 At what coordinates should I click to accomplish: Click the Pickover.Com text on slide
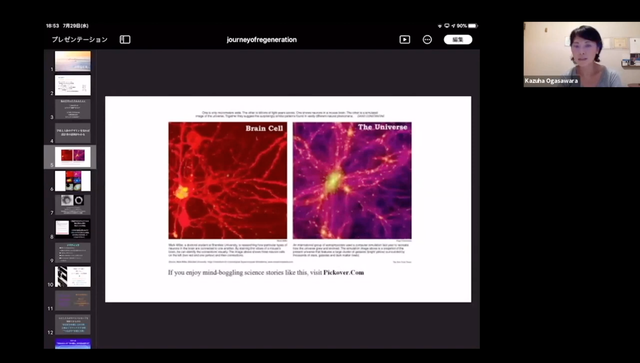pos(344,272)
